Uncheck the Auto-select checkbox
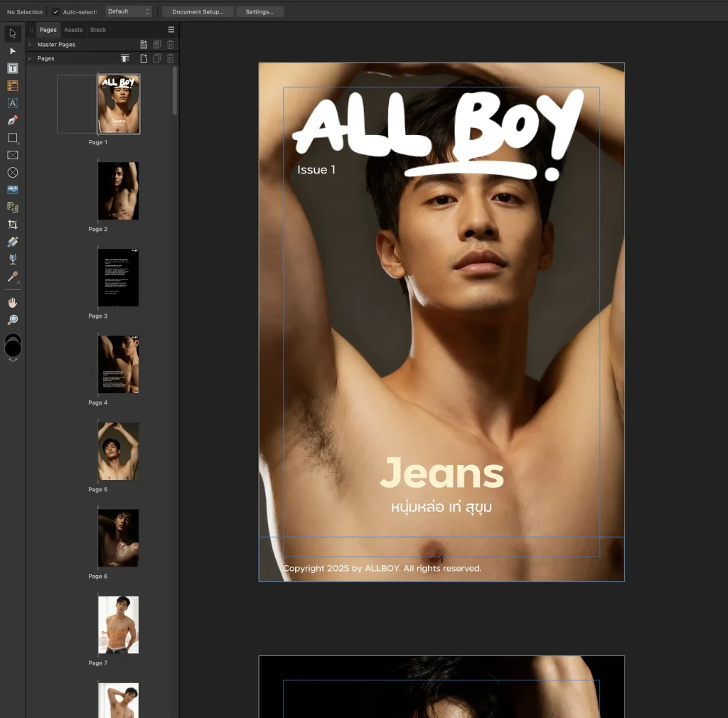Viewport: 728px width, 718px height. click(x=56, y=12)
